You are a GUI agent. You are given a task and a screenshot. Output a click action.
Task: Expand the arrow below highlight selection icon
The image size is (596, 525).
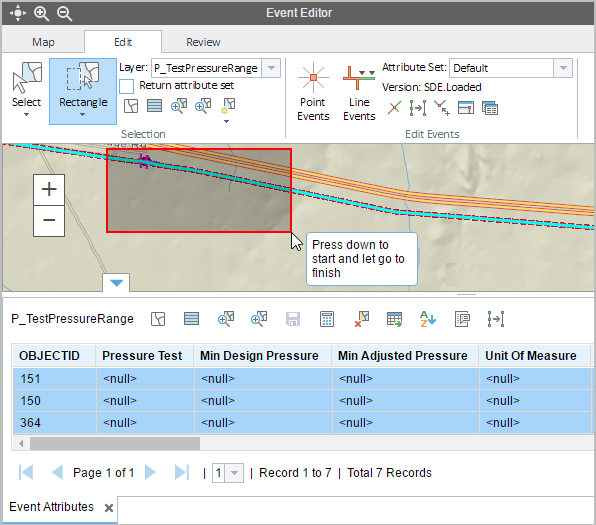(x=227, y=122)
